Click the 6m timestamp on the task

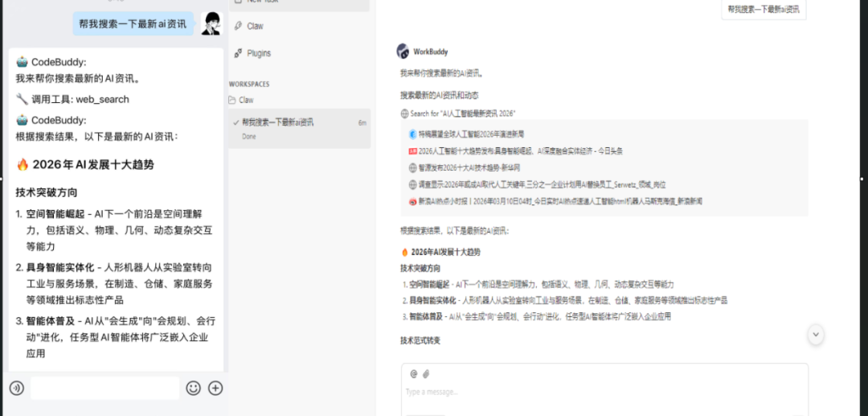click(x=362, y=122)
